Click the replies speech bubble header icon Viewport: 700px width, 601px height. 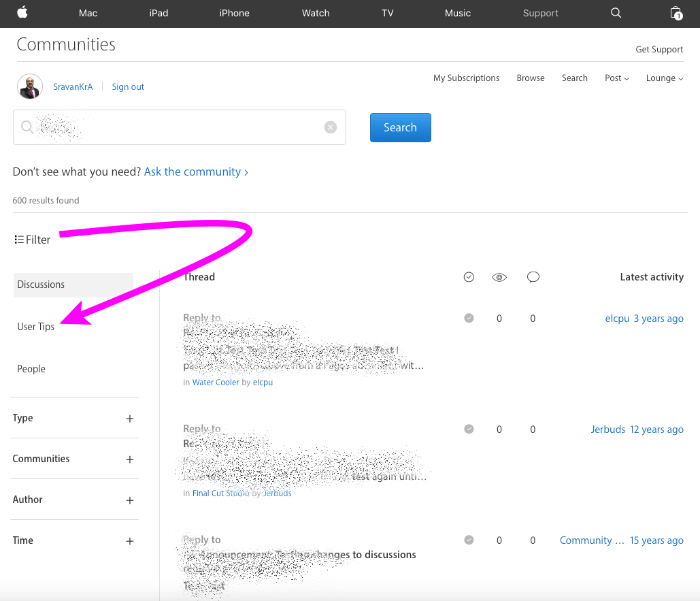(x=533, y=277)
